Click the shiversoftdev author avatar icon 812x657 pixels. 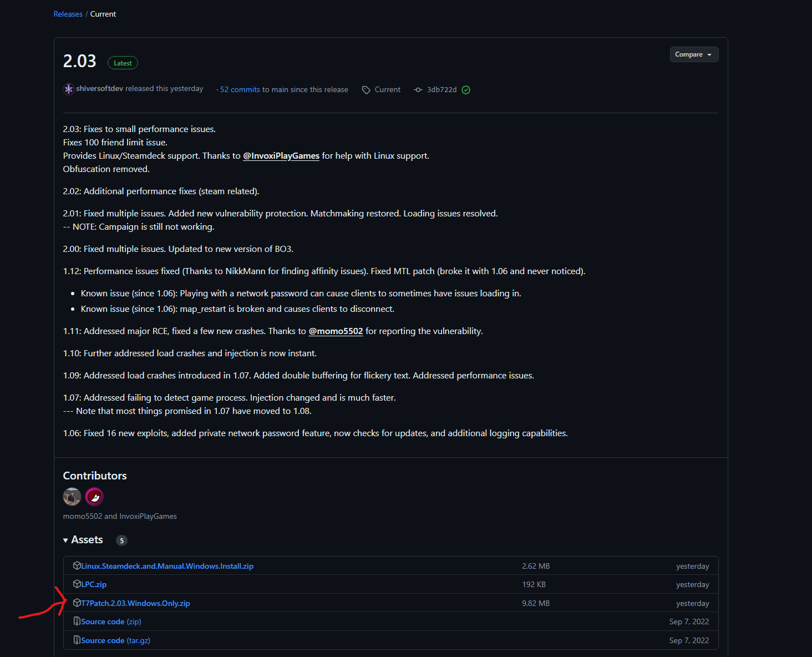[69, 89]
